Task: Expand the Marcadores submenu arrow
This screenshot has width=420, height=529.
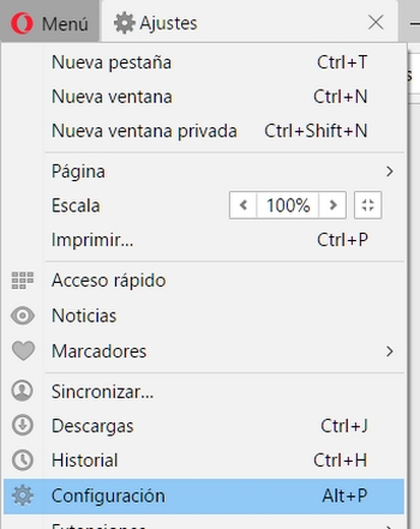Action: pyautogui.click(x=389, y=351)
